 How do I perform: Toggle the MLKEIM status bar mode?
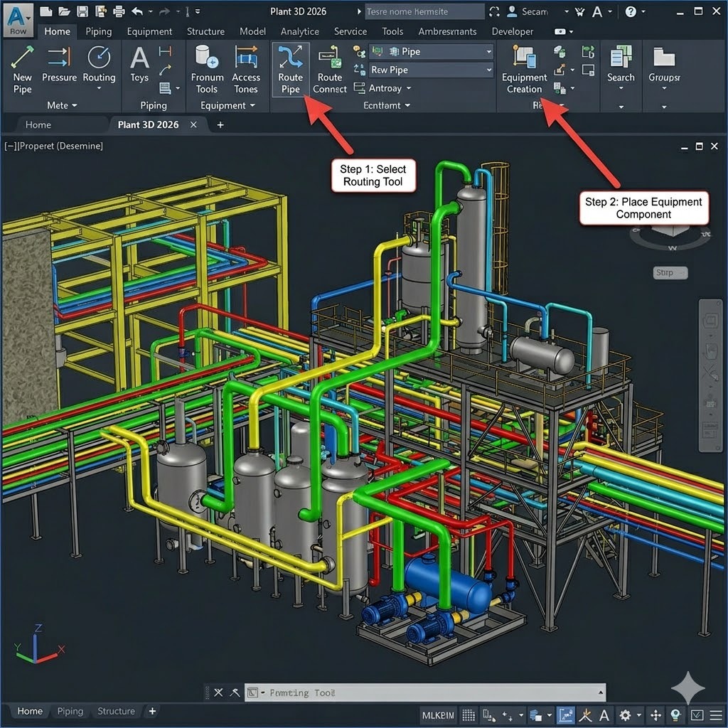[x=437, y=715]
